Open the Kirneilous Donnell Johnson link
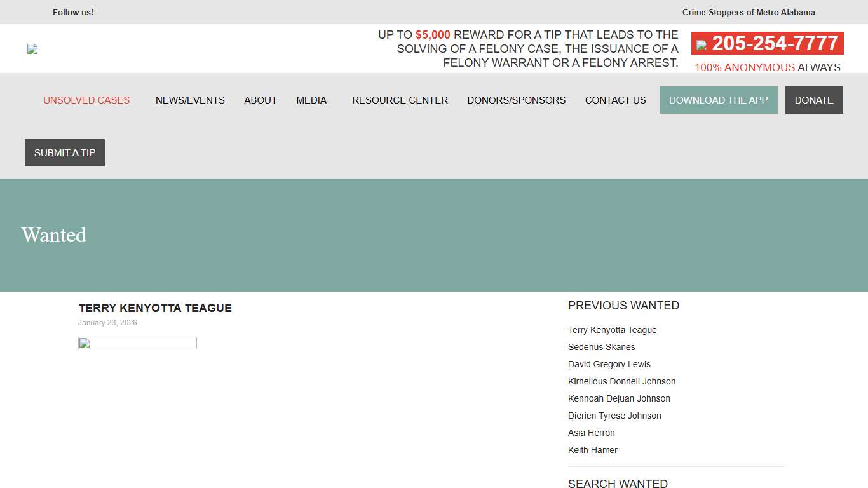 621,381
